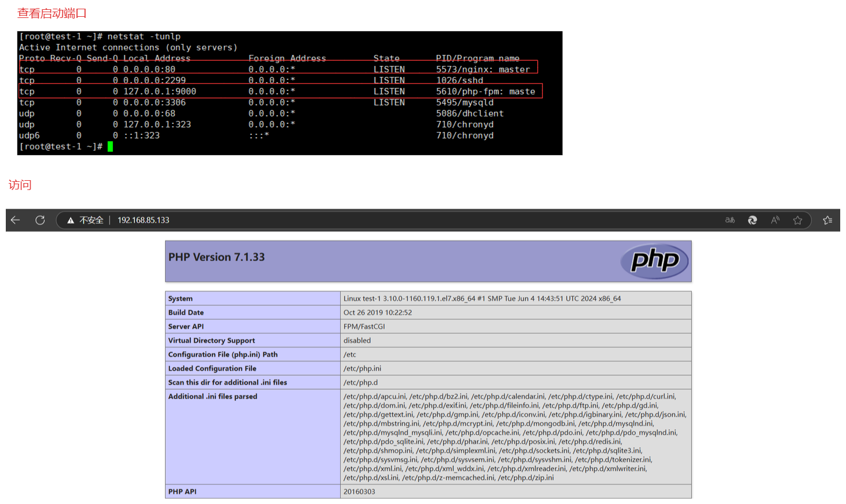Viewport: 846px width, 504px height.
Task: Open the 不安全 site security warning
Action: (x=85, y=220)
